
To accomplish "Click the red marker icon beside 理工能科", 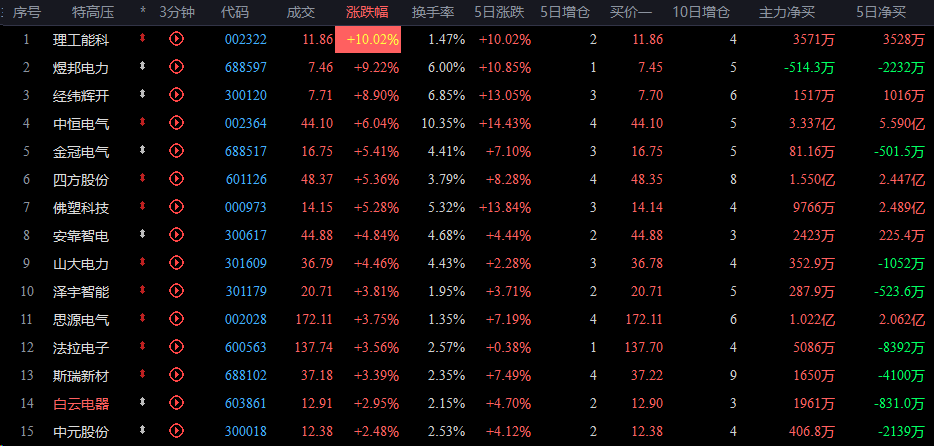I will point(142,39).
